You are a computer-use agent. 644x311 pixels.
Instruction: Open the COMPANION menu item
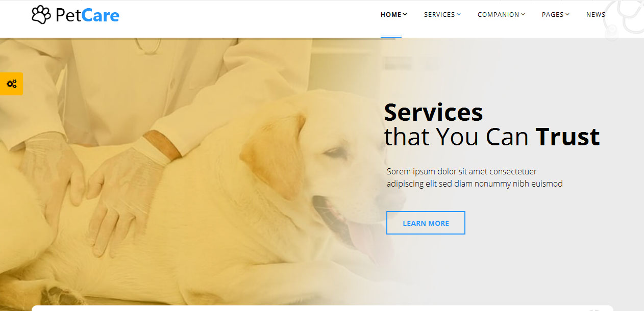click(x=499, y=15)
